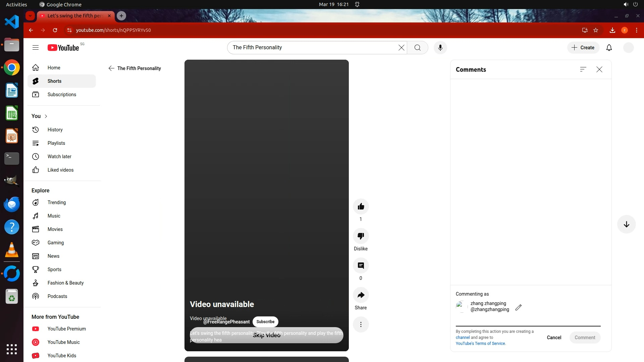Open the Share icon for this Short
This screenshot has height=362, width=644.
361,295
